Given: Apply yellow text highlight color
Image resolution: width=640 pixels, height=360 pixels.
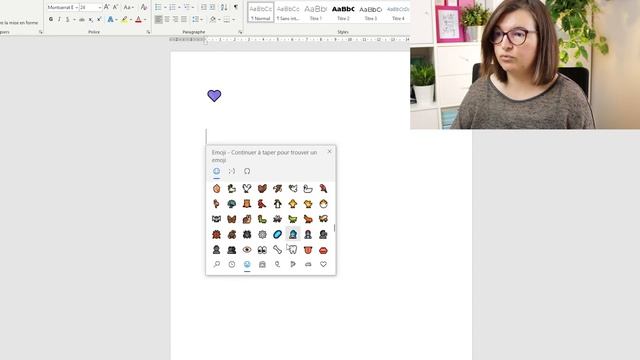Looking at the screenshot, I should (124, 19).
